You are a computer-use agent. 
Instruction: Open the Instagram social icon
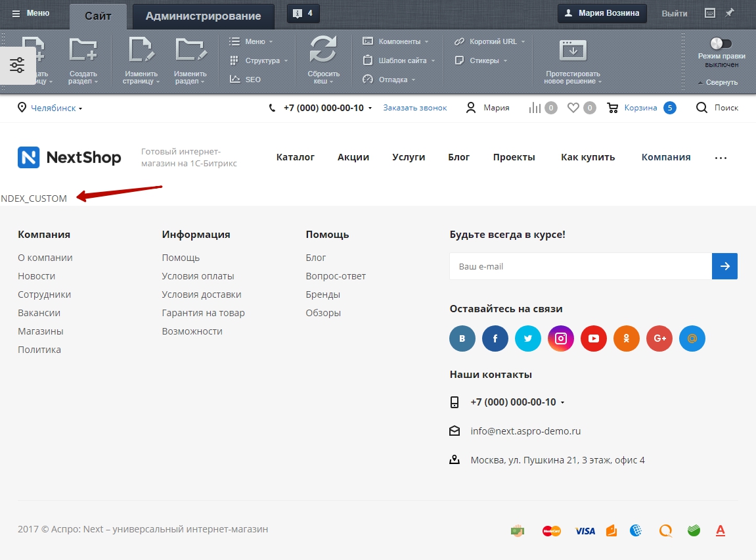point(561,338)
